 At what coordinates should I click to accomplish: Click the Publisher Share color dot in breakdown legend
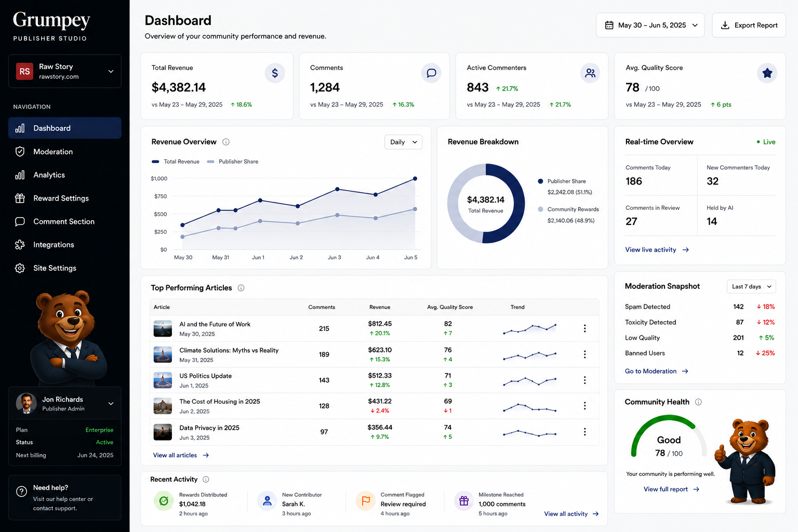pos(540,181)
